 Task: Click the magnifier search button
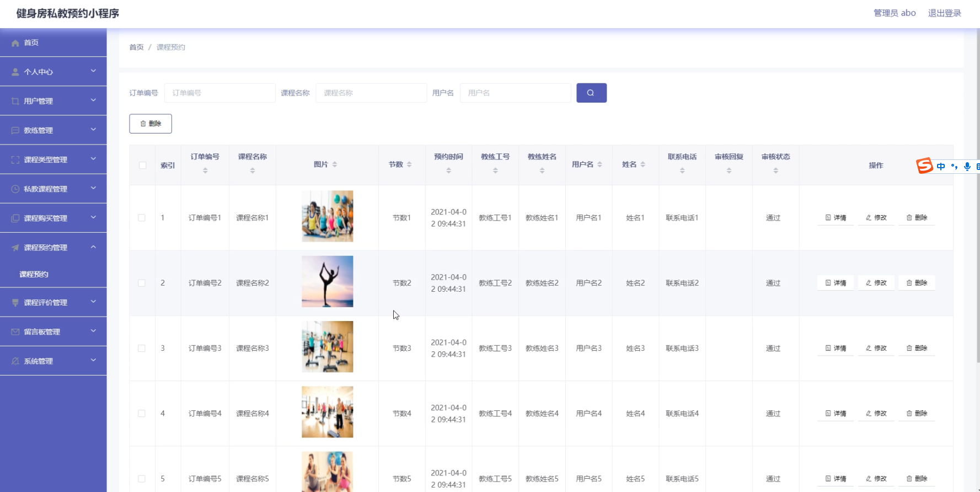coord(591,93)
